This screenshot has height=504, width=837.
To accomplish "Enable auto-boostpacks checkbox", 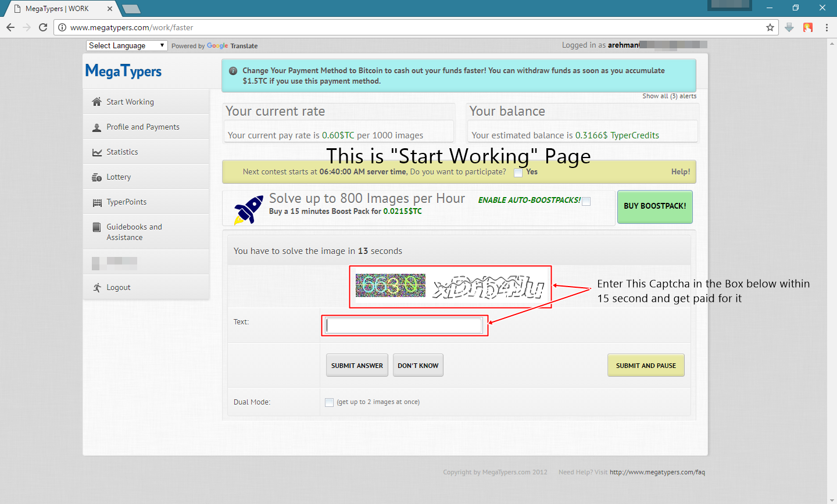I will click(x=586, y=201).
